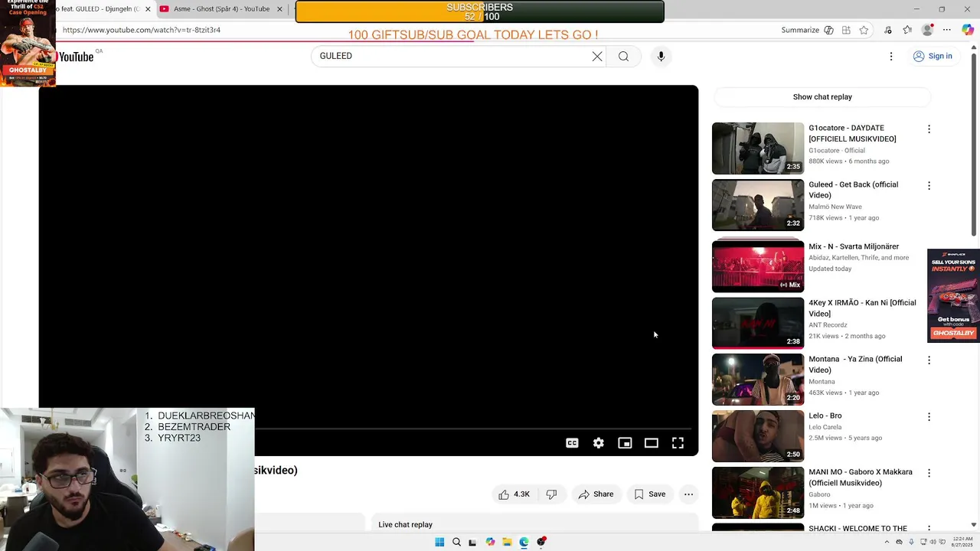Open Edge settings and more menu

pos(947,30)
